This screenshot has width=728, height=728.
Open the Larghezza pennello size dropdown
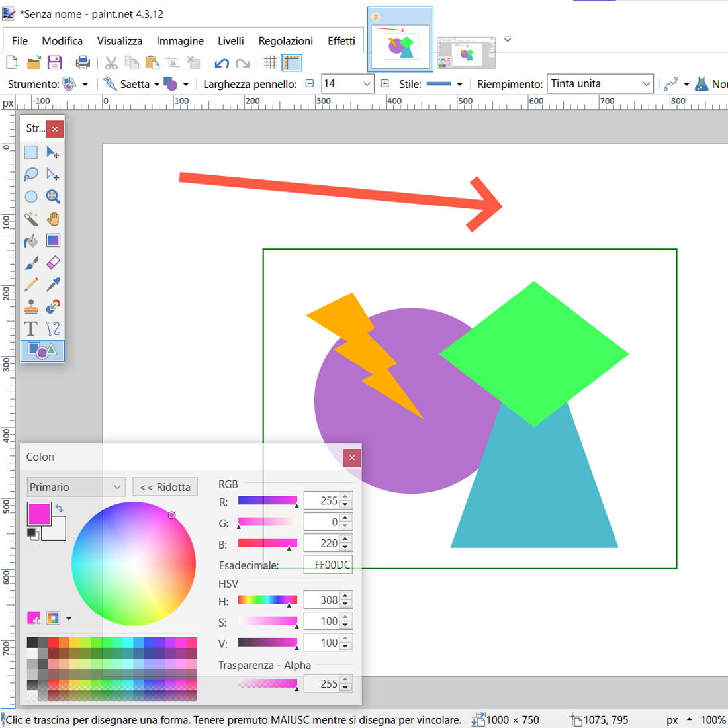[x=367, y=84]
